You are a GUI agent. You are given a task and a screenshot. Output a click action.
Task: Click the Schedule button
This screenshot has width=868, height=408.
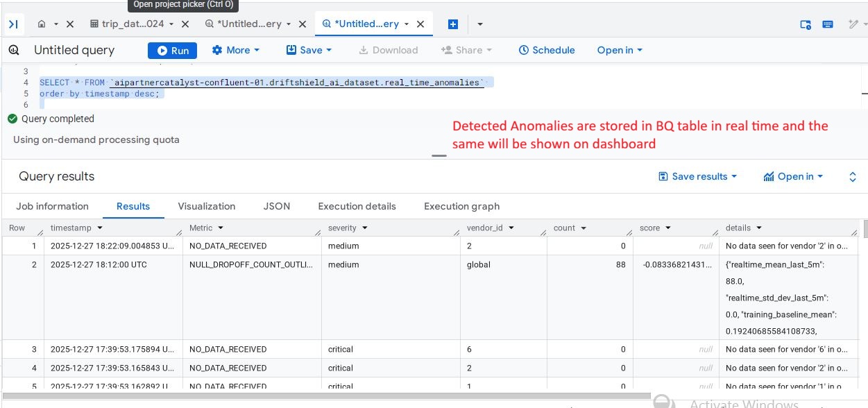[547, 51]
